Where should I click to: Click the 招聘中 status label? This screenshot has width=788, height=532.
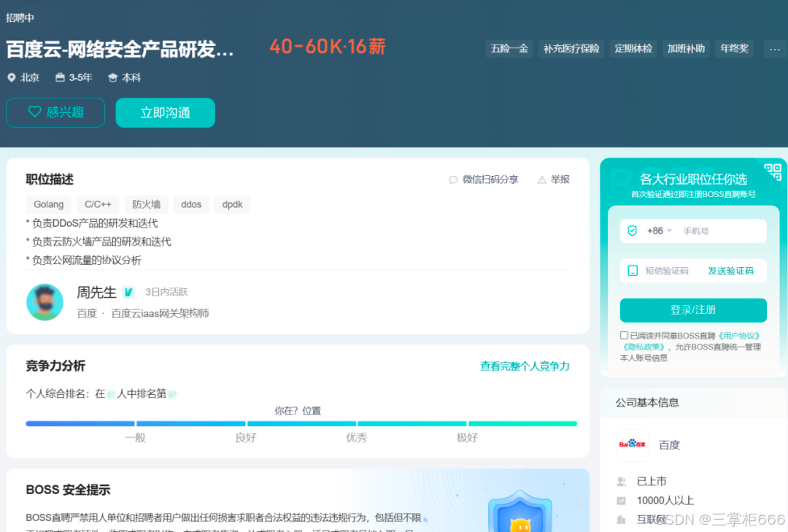pyautogui.click(x=20, y=18)
